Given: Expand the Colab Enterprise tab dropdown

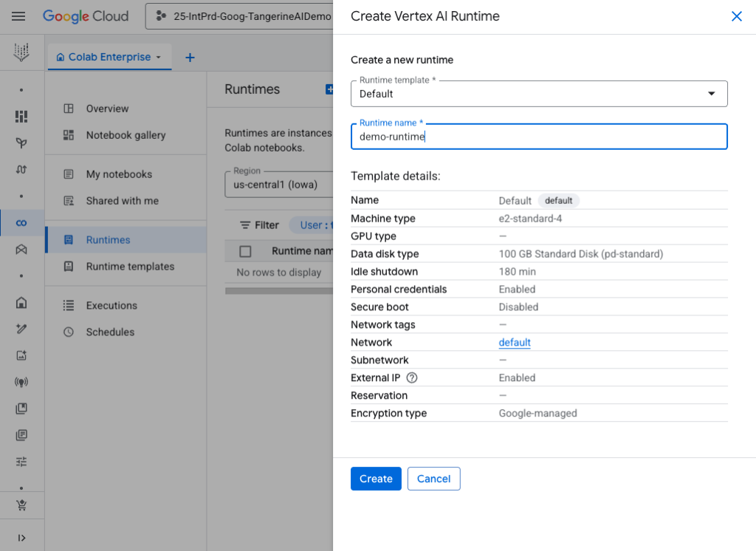Looking at the screenshot, I should [158, 58].
